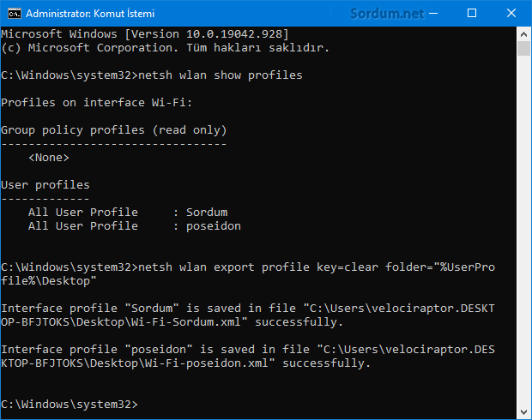532x420 pixels.
Task: Click the final "C:\Windows\system32>" prompt
Action: pyautogui.click(x=70, y=405)
